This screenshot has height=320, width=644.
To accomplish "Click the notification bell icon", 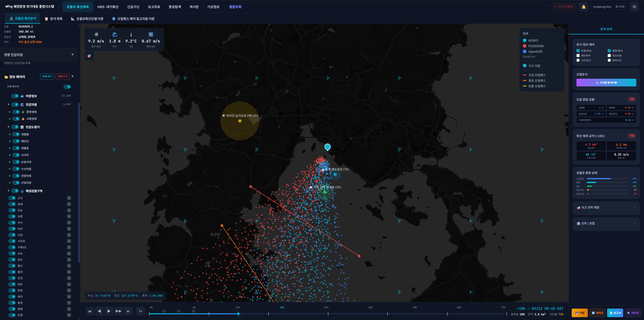I will pyautogui.click(x=583, y=7).
